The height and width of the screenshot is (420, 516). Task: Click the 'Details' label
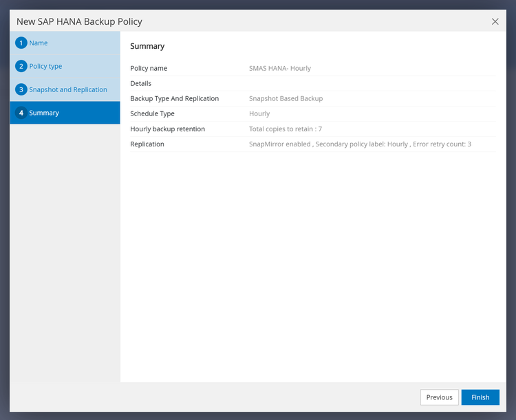141,84
